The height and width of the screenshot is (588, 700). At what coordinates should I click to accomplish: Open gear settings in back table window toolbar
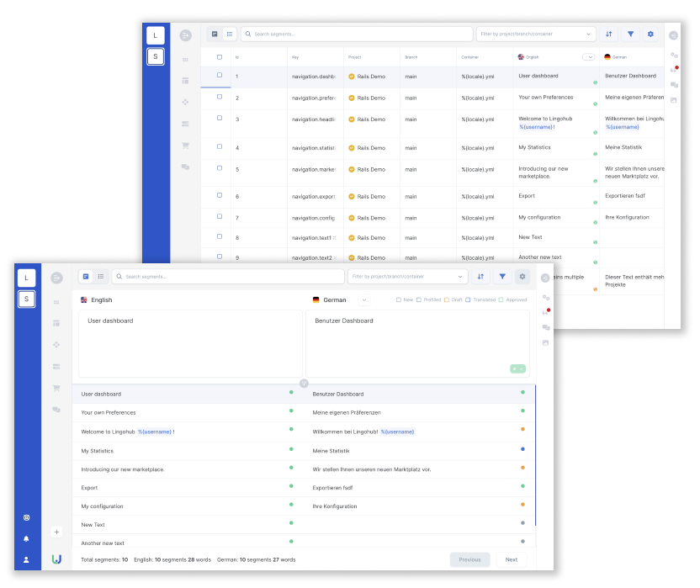click(650, 34)
